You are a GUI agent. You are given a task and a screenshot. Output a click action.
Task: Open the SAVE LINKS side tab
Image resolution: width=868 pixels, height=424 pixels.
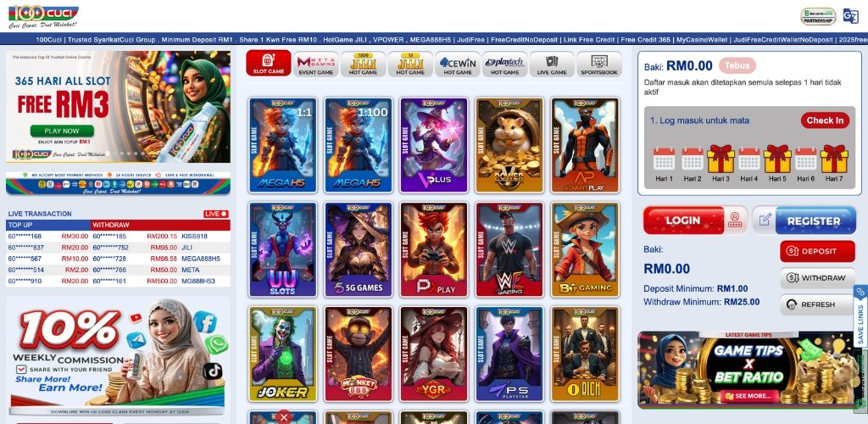point(860,316)
